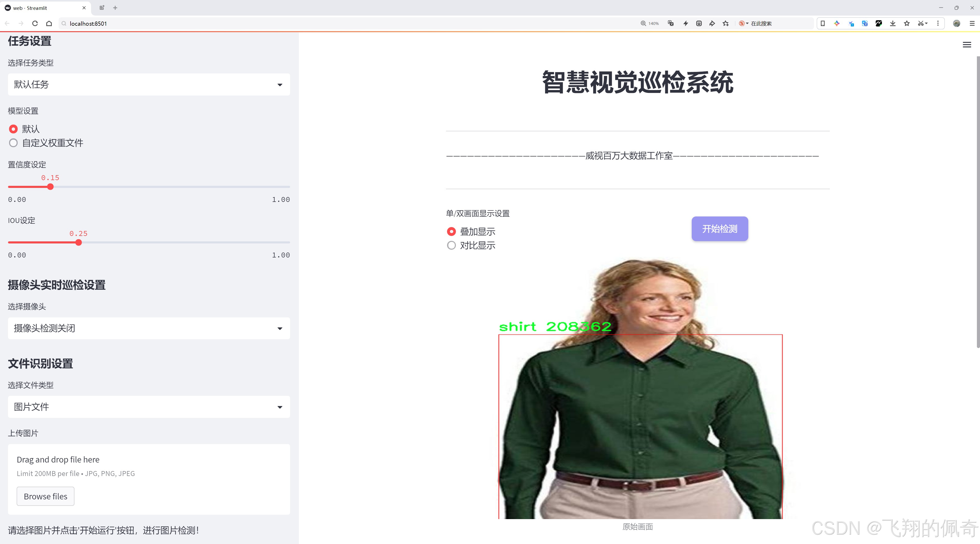Open the lightning quick-access icon
The width and height of the screenshot is (980, 544).
click(x=686, y=24)
